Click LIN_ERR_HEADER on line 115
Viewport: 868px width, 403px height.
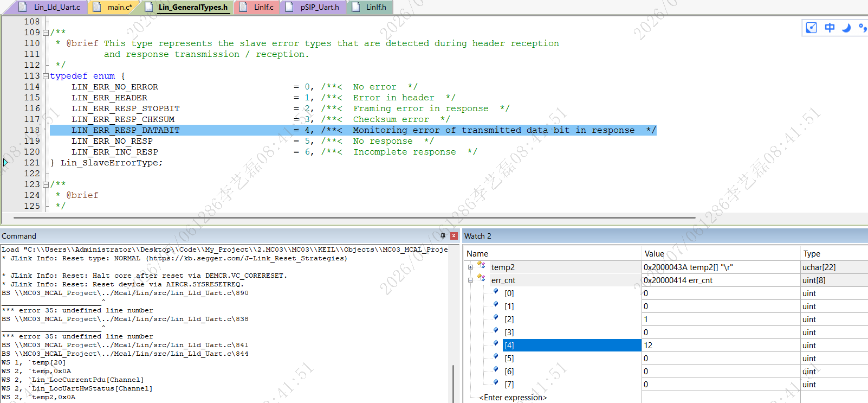click(109, 98)
